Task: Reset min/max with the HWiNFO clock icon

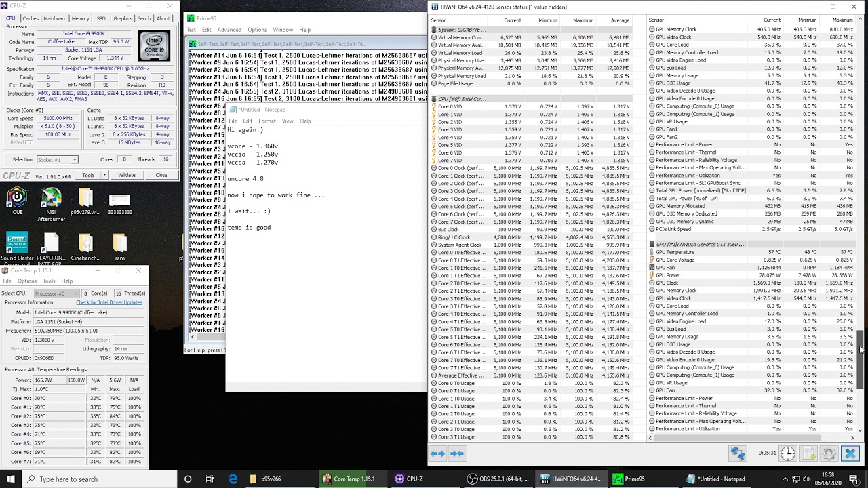Action: tap(787, 453)
